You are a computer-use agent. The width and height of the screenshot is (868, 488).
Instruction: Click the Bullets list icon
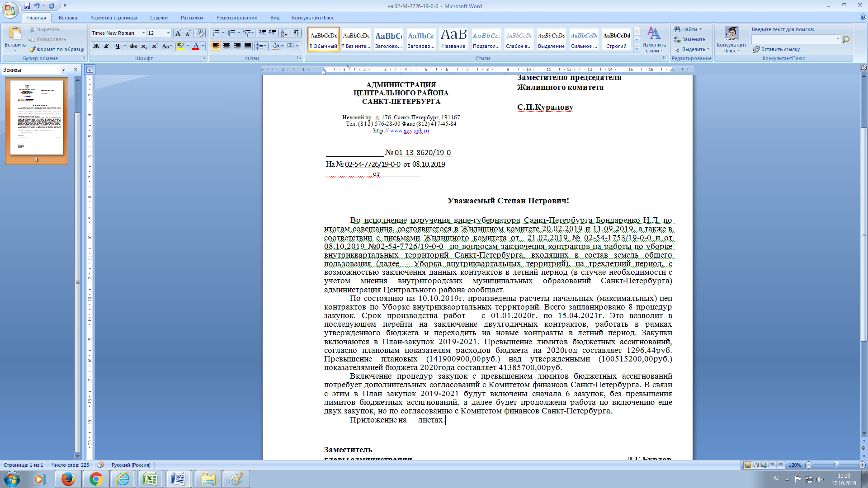pos(216,33)
